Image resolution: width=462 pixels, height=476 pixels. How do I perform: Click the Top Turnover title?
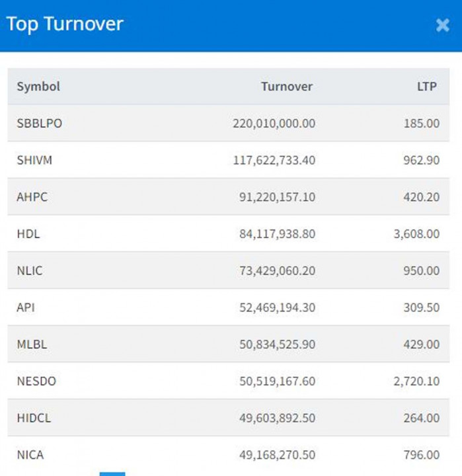[x=65, y=24]
